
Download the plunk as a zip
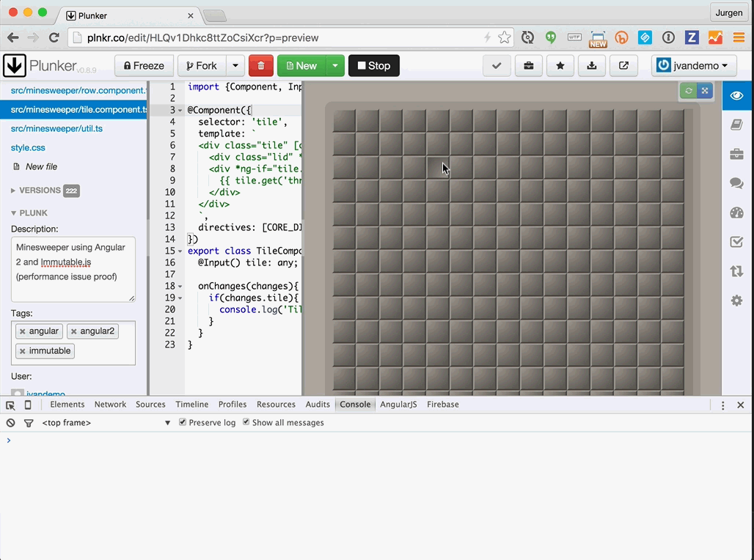click(591, 66)
